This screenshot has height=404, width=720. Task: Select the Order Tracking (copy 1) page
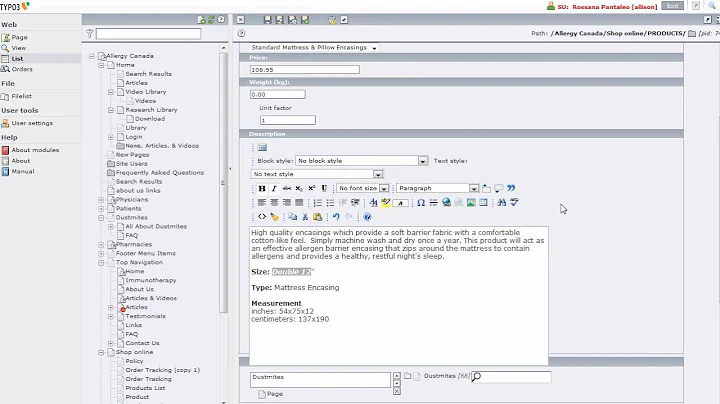[x=163, y=370]
